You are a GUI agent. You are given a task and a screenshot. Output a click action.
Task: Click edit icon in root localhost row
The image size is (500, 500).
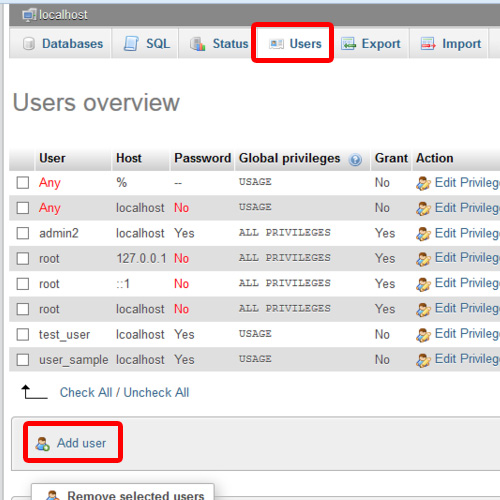(x=423, y=310)
